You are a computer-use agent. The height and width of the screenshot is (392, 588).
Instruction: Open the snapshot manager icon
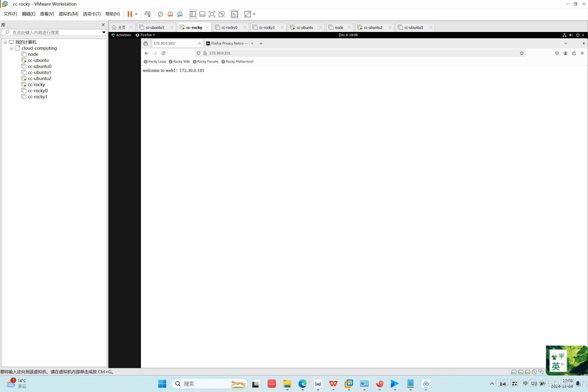(x=180, y=14)
